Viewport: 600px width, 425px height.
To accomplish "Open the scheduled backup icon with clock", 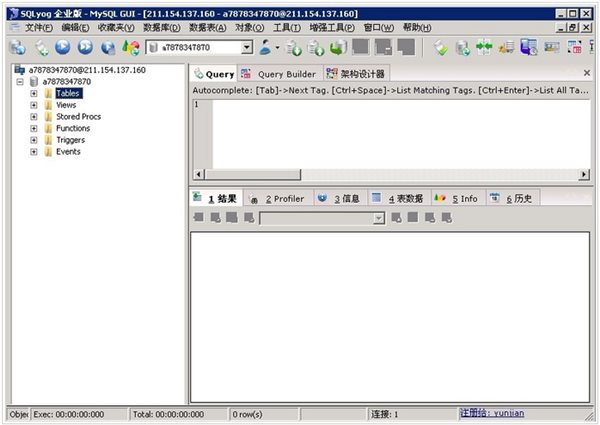I will (529, 47).
